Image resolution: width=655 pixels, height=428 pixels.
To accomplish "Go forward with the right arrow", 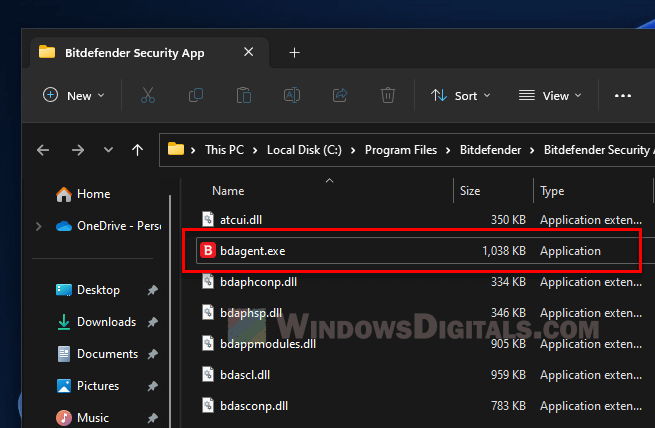I will (78, 150).
